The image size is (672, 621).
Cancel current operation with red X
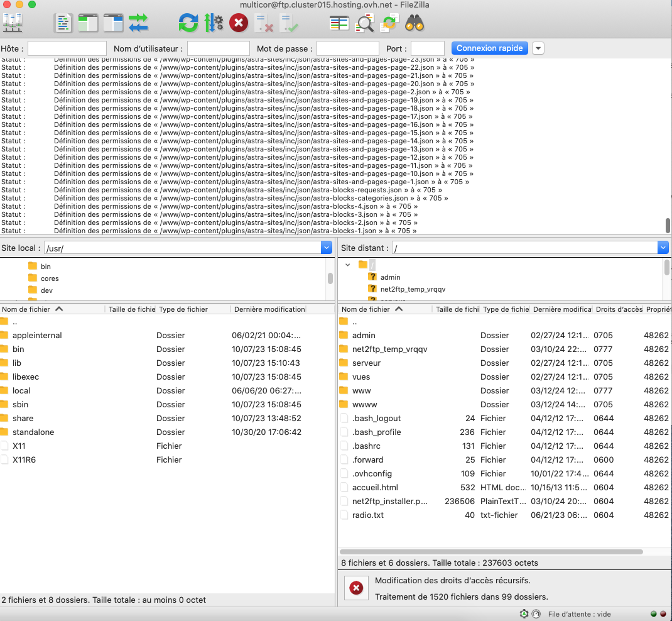pyautogui.click(x=238, y=23)
